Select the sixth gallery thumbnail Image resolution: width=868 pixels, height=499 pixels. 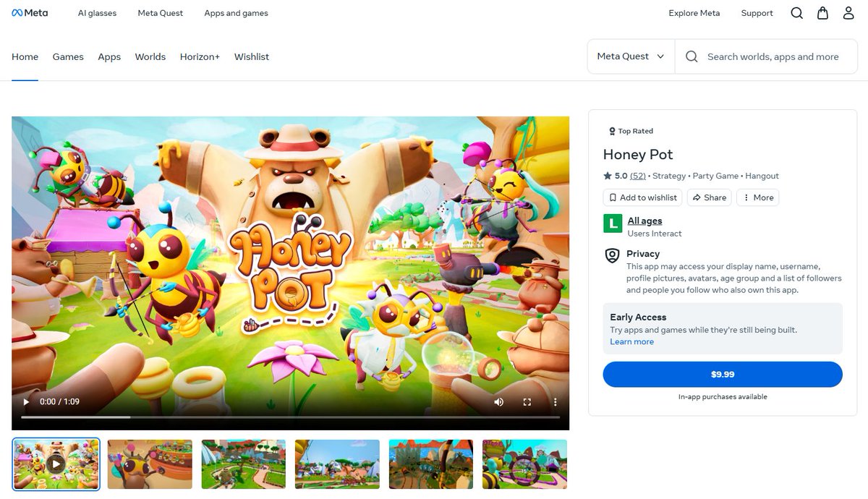click(525, 464)
